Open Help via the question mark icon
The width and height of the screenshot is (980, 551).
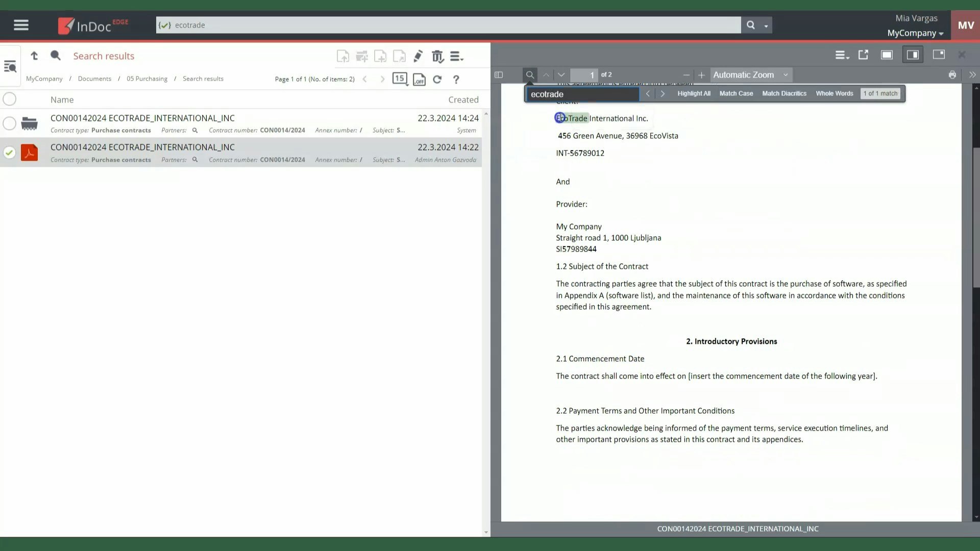click(x=456, y=79)
